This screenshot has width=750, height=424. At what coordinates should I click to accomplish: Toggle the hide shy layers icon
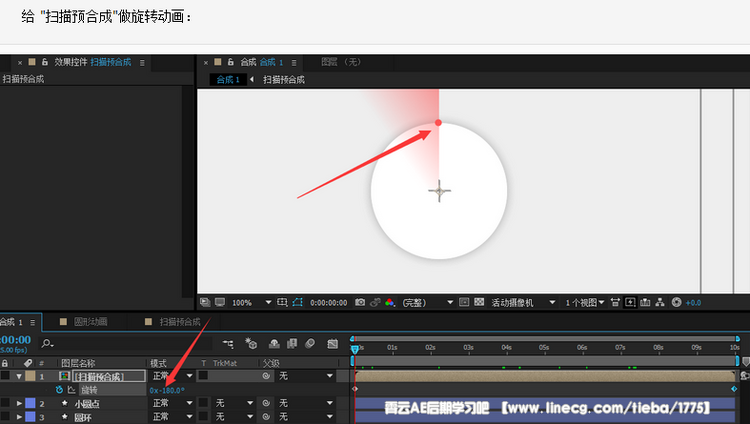(274, 343)
